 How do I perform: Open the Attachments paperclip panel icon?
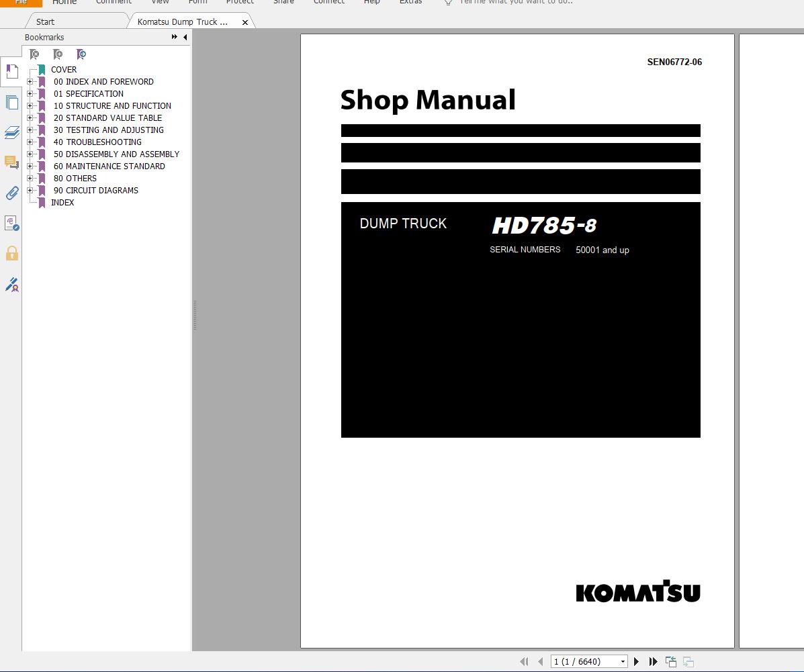[12, 193]
